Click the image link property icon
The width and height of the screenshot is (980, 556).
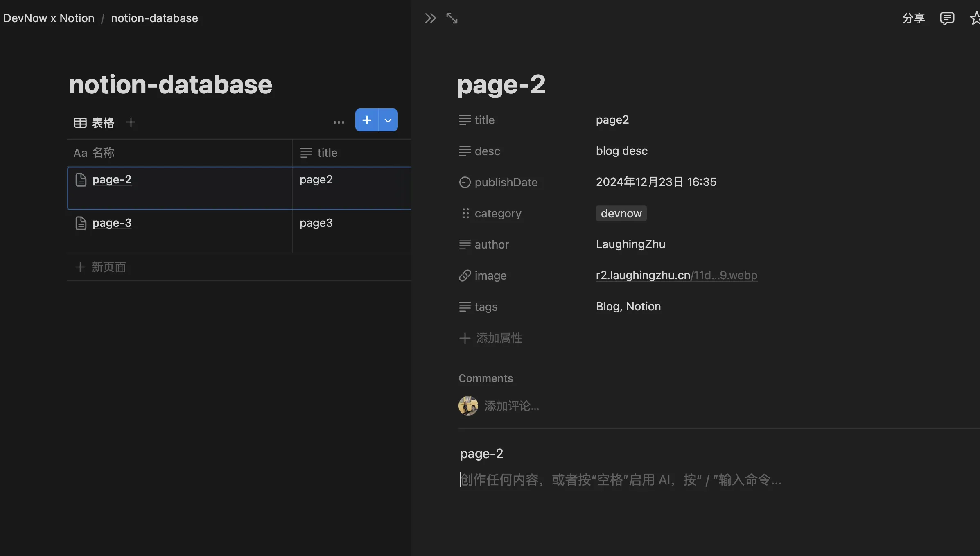click(465, 276)
